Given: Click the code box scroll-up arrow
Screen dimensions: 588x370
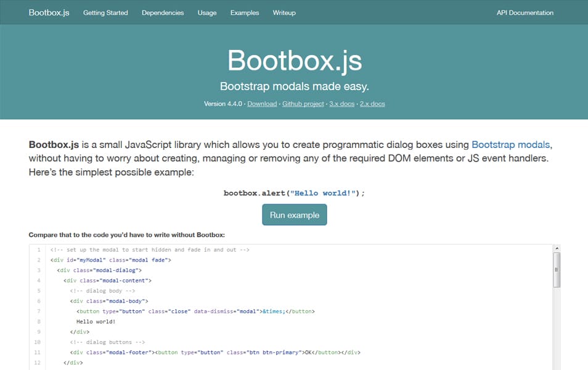Looking at the screenshot, I should point(557,248).
